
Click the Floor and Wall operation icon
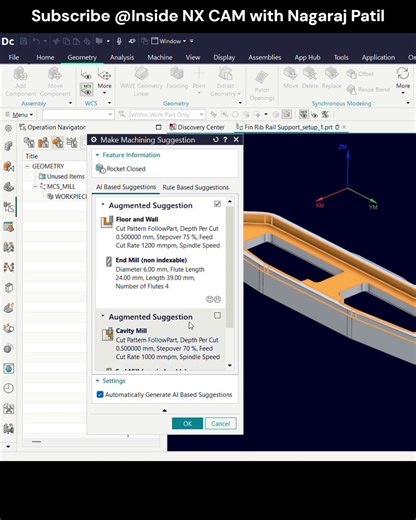pyautogui.click(x=107, y=222)
